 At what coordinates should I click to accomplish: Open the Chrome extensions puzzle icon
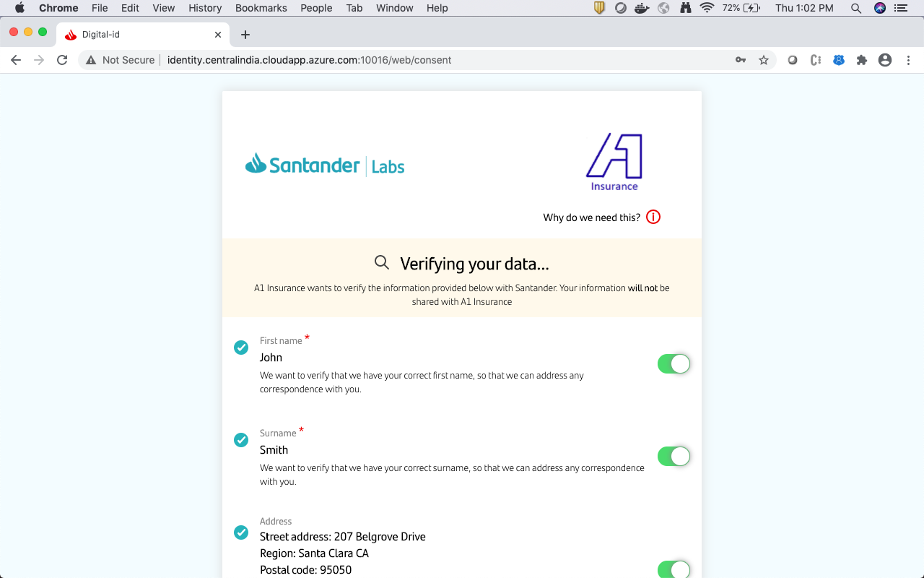862,60
